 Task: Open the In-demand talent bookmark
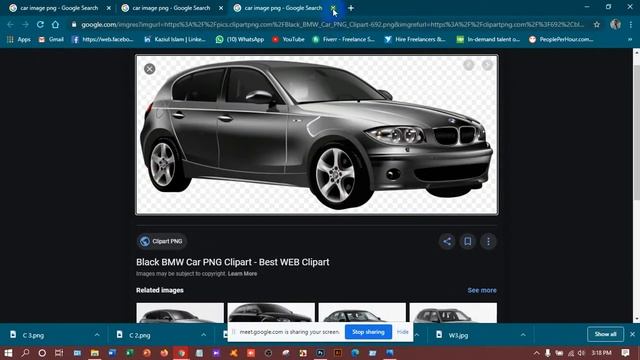coord(488,39)
